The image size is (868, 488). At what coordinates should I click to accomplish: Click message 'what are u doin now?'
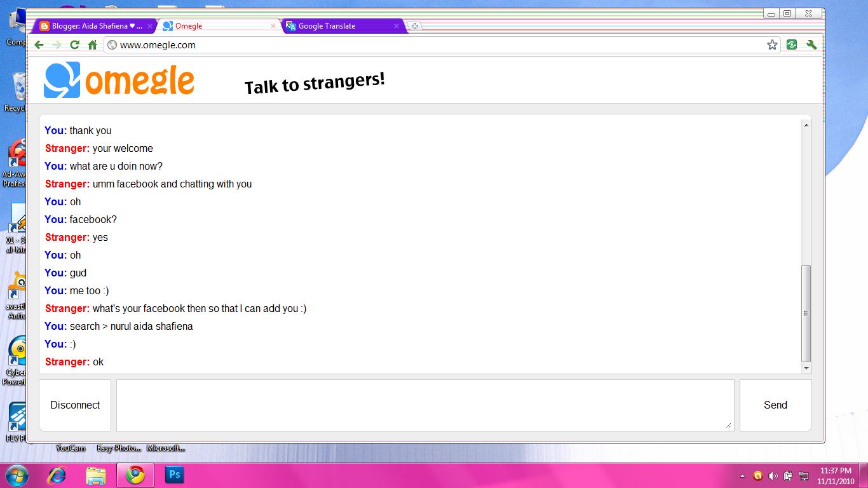(x=116, y=166)
